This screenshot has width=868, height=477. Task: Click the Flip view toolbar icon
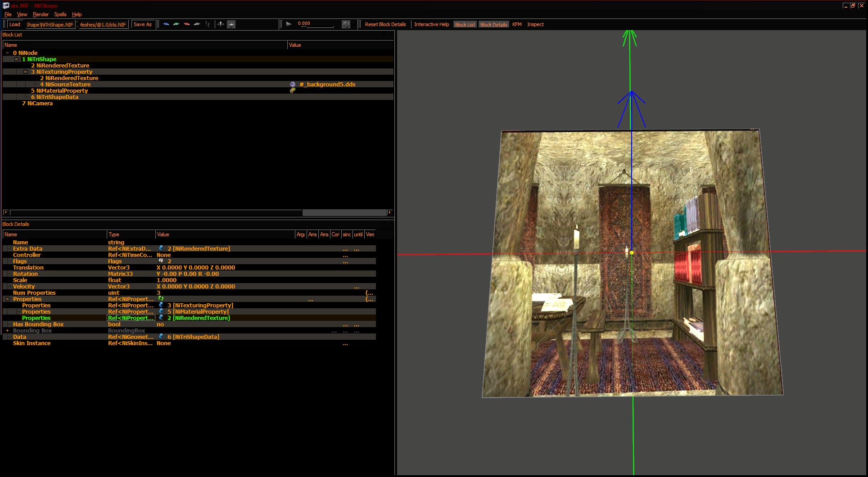(x=221, y=24)
